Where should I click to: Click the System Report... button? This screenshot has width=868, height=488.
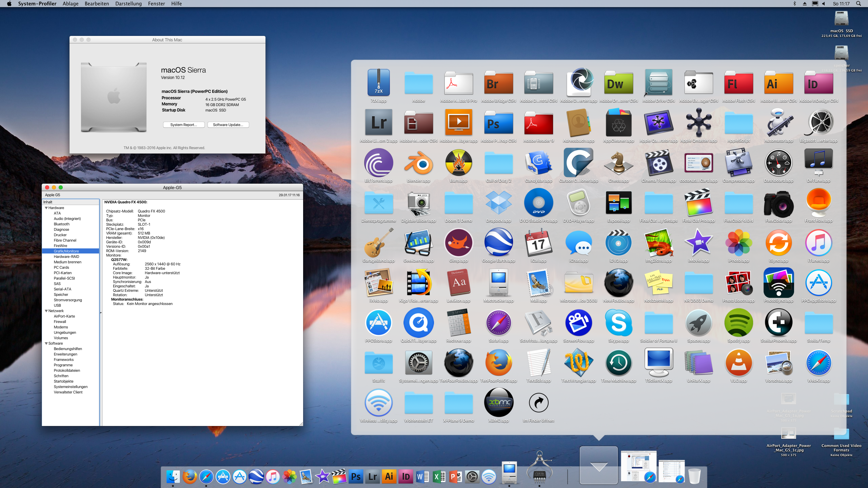[x=183, y=125]
